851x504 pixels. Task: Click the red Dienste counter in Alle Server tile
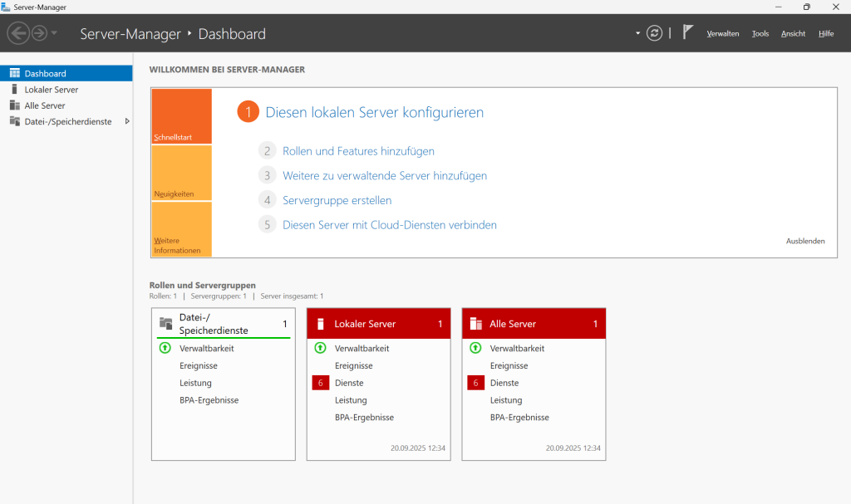(475, 383)
